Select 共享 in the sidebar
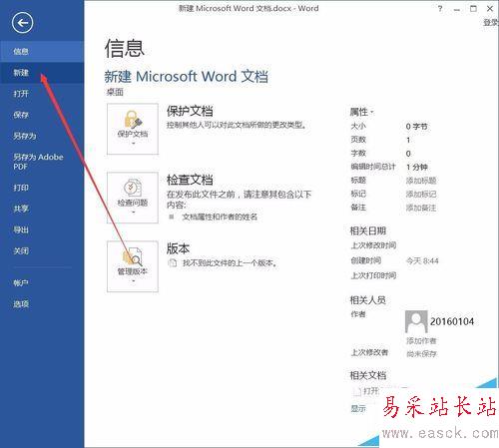 [42, 209]
